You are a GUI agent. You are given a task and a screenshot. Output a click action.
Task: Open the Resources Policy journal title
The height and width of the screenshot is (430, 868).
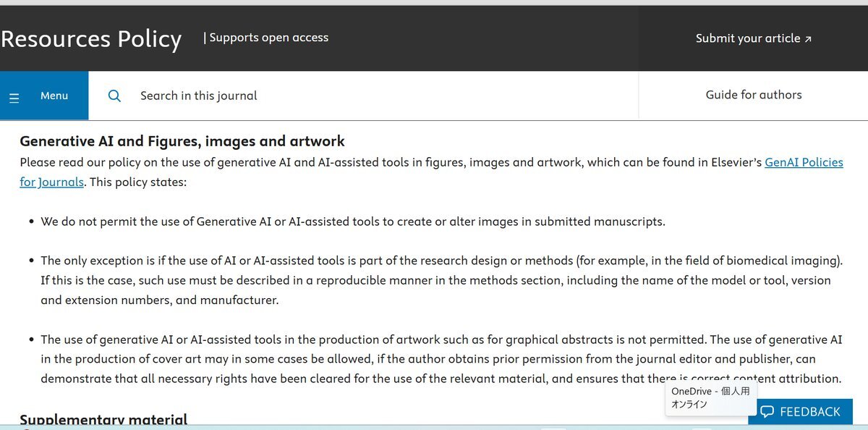point(91,38)
